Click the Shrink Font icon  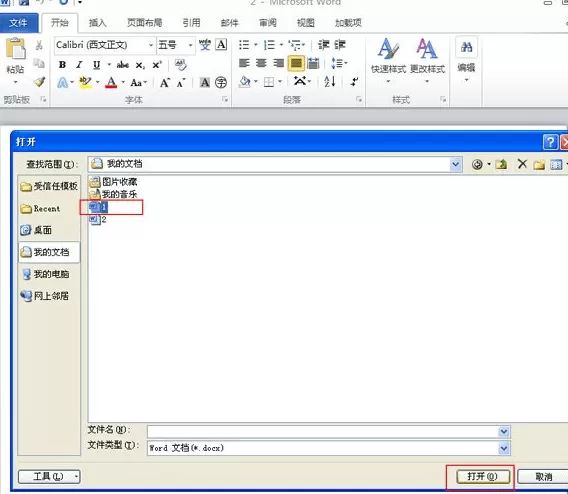click(181, 83)
